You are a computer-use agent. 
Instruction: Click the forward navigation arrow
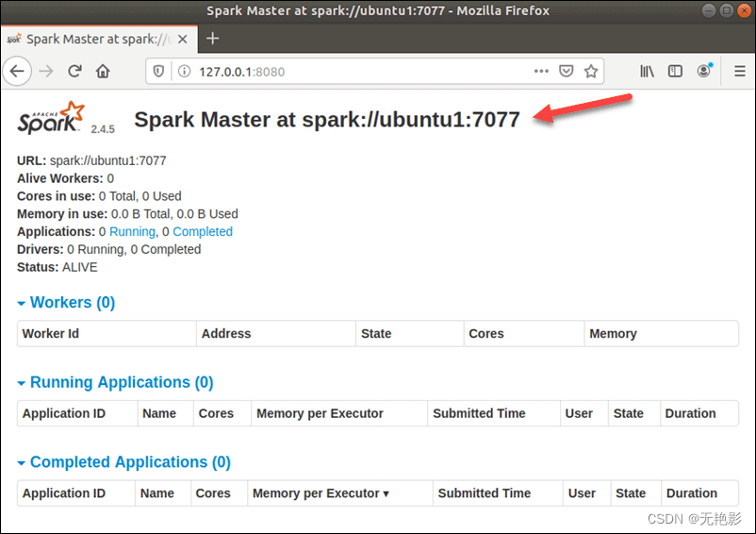pos(46,72)
